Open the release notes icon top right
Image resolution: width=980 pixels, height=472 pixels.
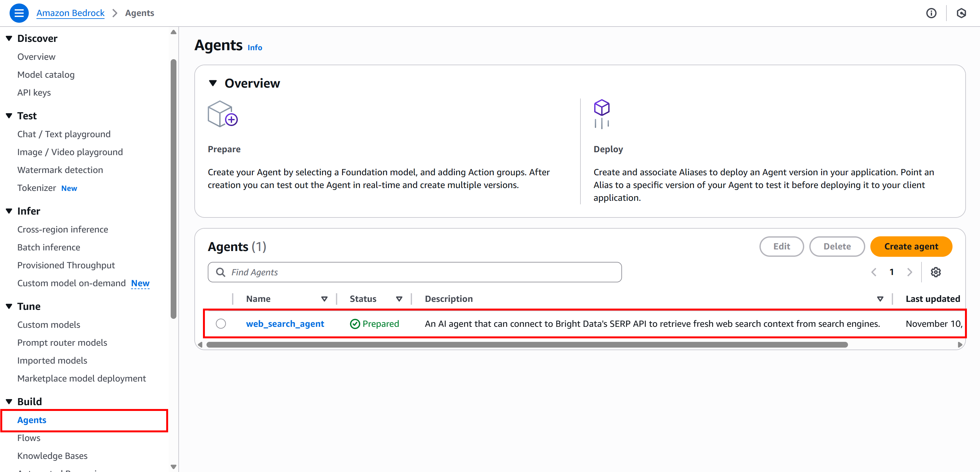961,13
